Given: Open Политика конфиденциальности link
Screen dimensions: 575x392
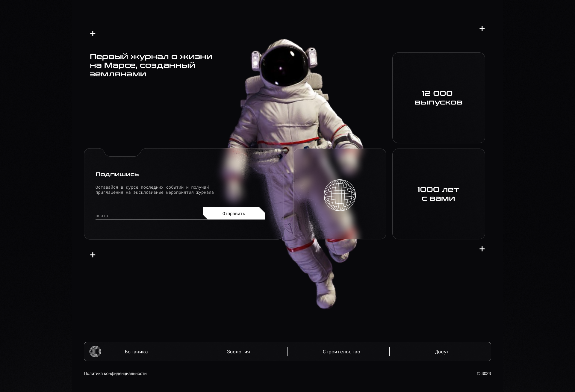Looking at the screenshot, I should (x=115, y=373).
